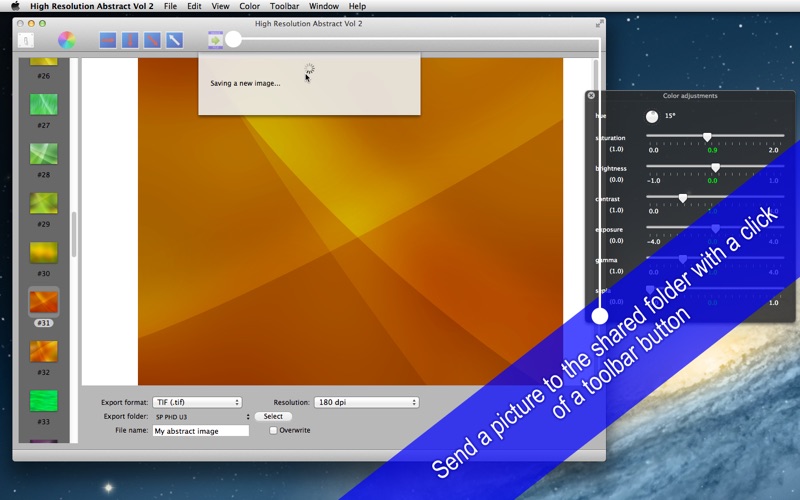Click the contrast slider handle

683,198
